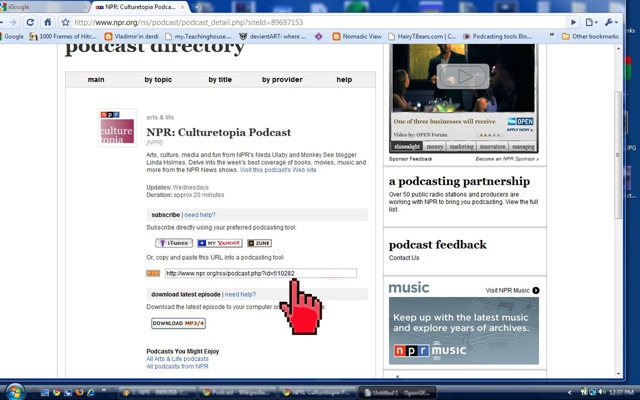Expand the bookmarks overflow chevron
The height and width of the screenshot is (400, 640).
(552, 36)
